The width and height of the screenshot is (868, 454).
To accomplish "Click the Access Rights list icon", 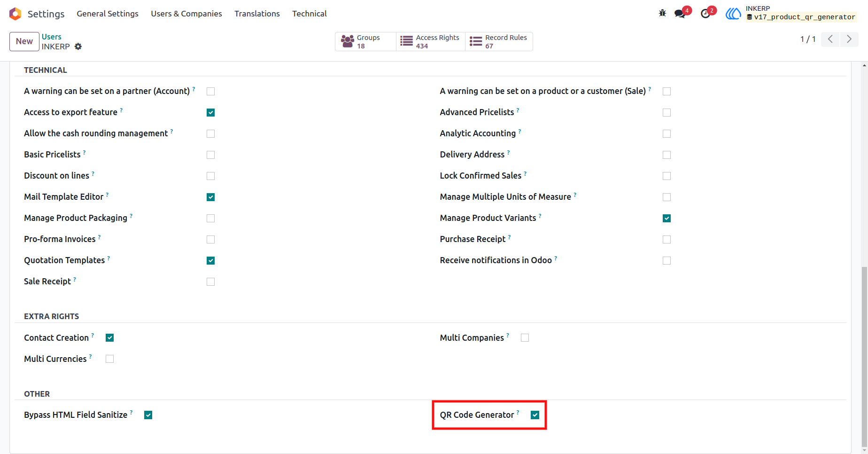I will point(406,41).
